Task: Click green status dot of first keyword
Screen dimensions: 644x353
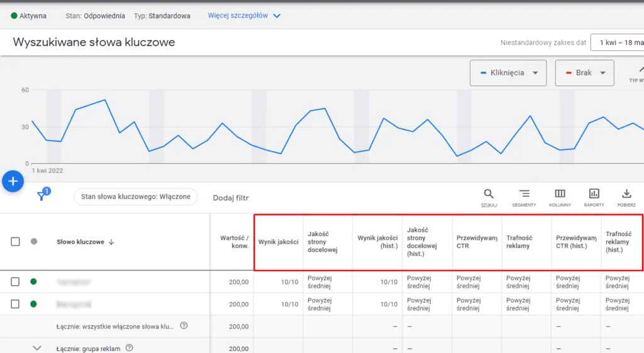Action: (34, 281)
